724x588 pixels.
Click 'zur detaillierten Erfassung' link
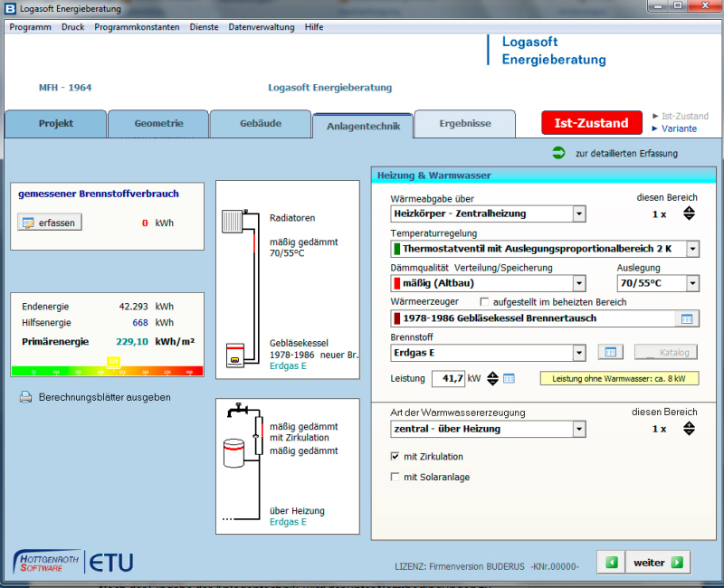(626, 153)
